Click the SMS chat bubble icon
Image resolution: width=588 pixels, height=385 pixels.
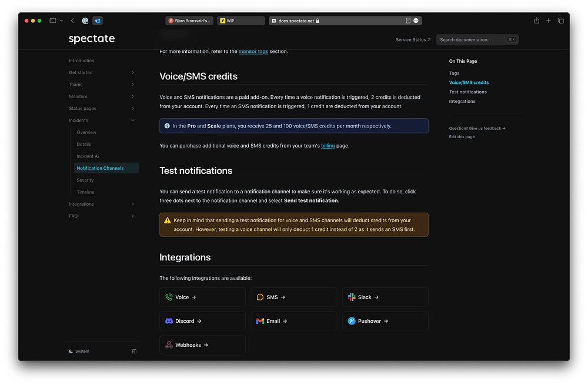tap(260, 297)
